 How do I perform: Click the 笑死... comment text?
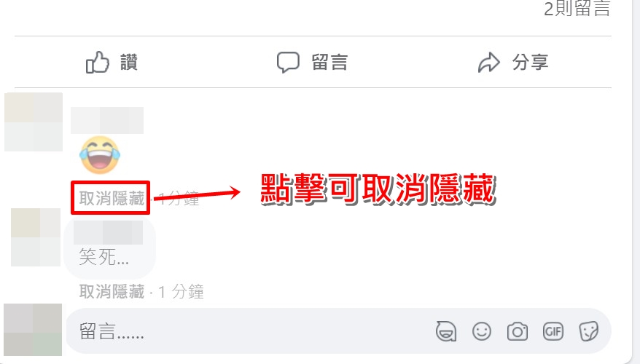coord(104,257)
